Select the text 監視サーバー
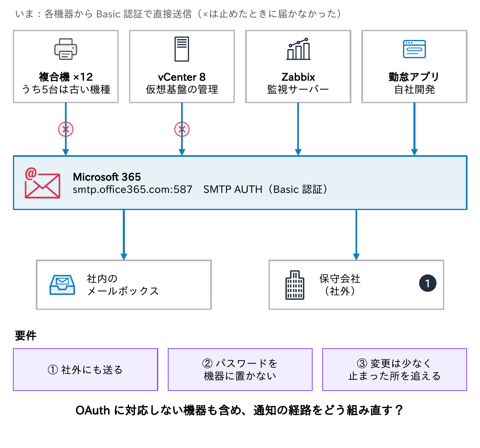The image size is (480, 448). pyautogui.click(x=298, y=89)
